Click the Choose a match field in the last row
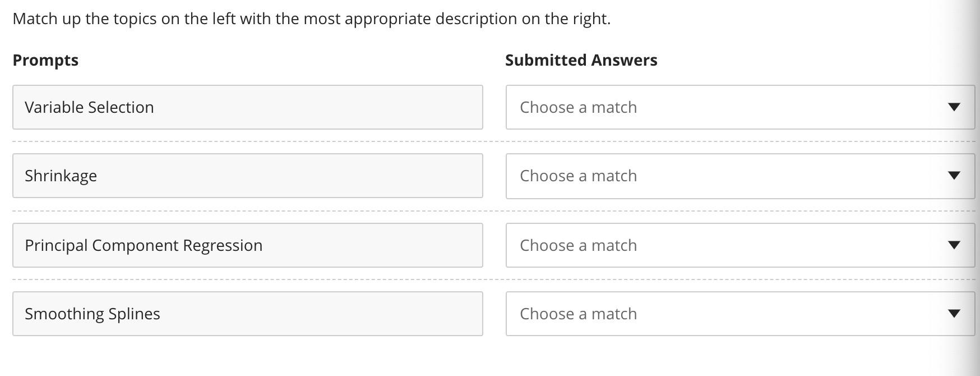The image size is (980, 376). (x=577, y=314)
